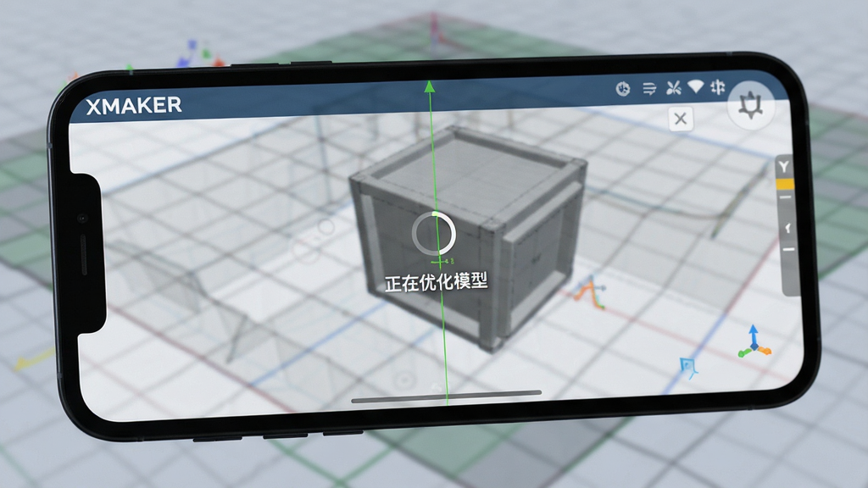Image resolution: width=868 pixels, height=488 pixels.
Task: Tap the home indicator bar at screen bottom
Action: pos(446,396)
